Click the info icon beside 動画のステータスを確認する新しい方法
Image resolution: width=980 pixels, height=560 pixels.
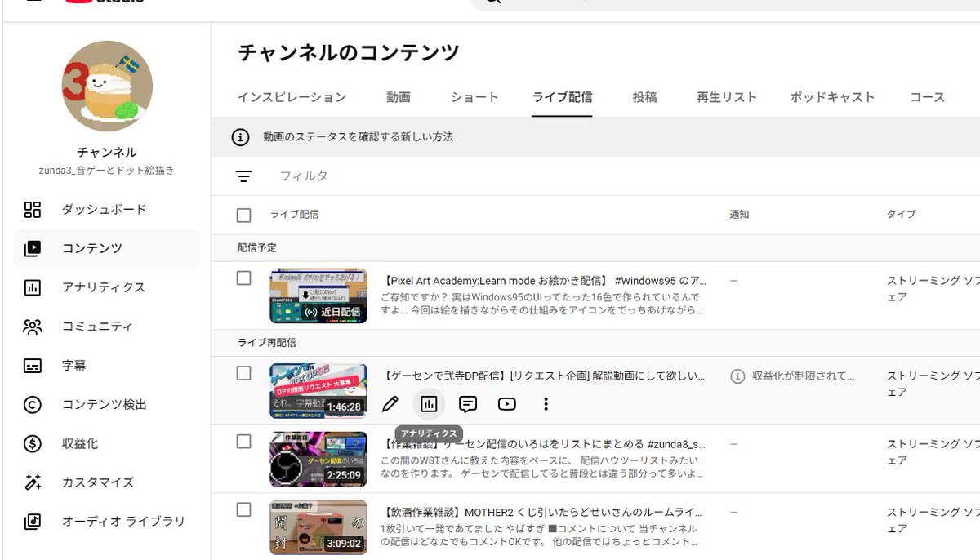pos(240,137)
